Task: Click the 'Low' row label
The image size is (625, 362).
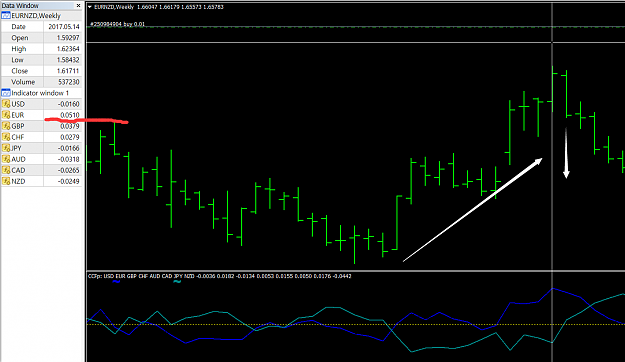Action: (17, 60)
